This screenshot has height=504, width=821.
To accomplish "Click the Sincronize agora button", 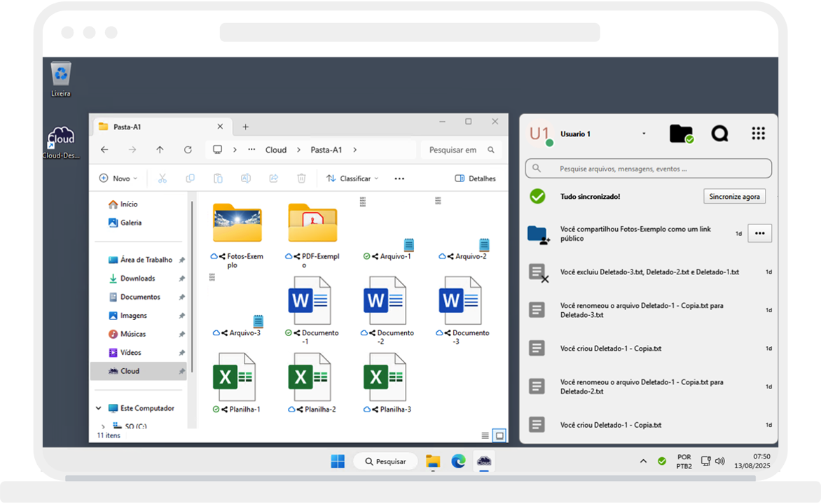I will [734, 197].
